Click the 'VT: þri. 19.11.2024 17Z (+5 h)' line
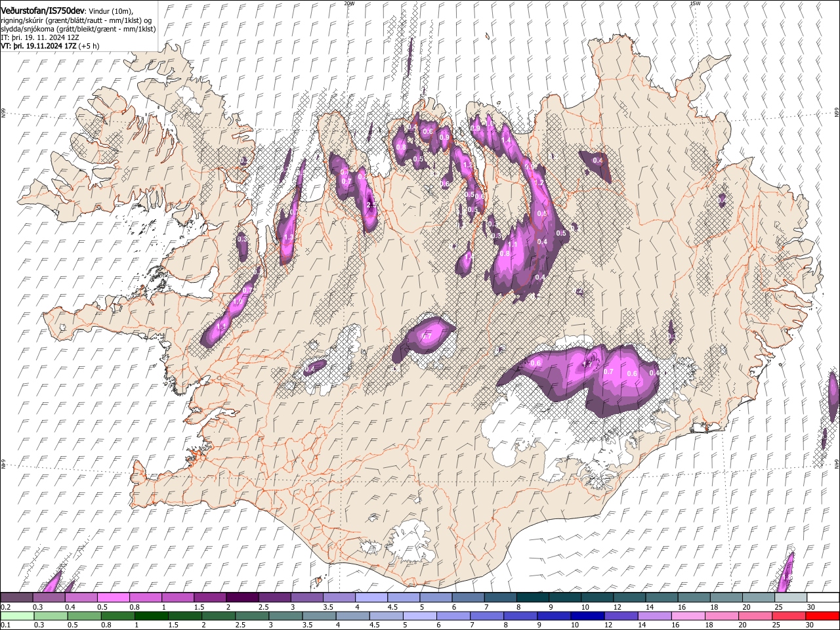 click(x=51, y=47)
